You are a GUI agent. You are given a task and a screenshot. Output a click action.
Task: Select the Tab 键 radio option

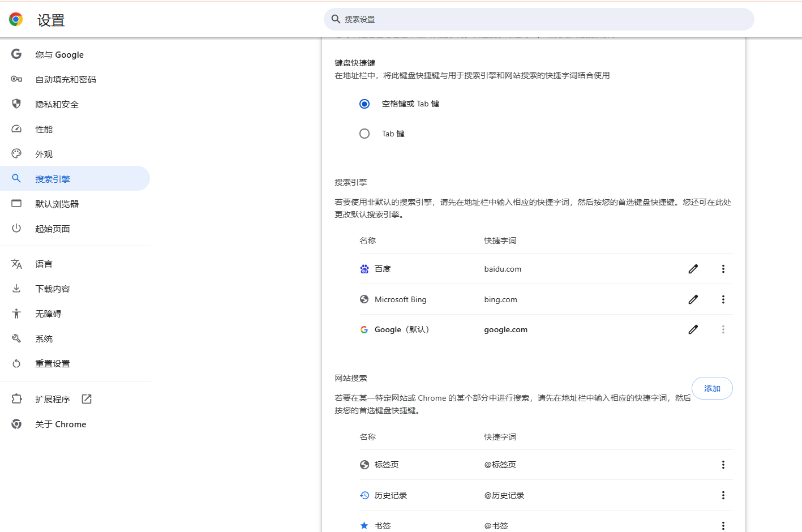[x=364, y=134]
